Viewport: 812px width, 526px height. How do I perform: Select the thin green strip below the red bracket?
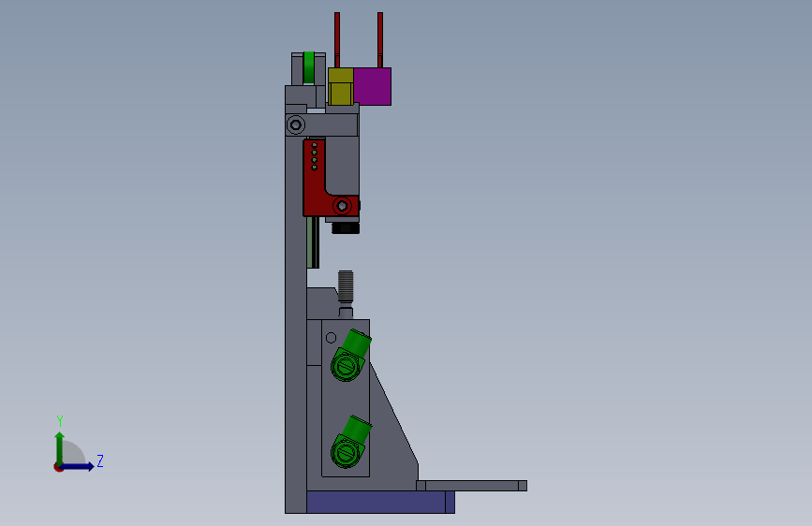pyautogui.click(x=312, y=242)
